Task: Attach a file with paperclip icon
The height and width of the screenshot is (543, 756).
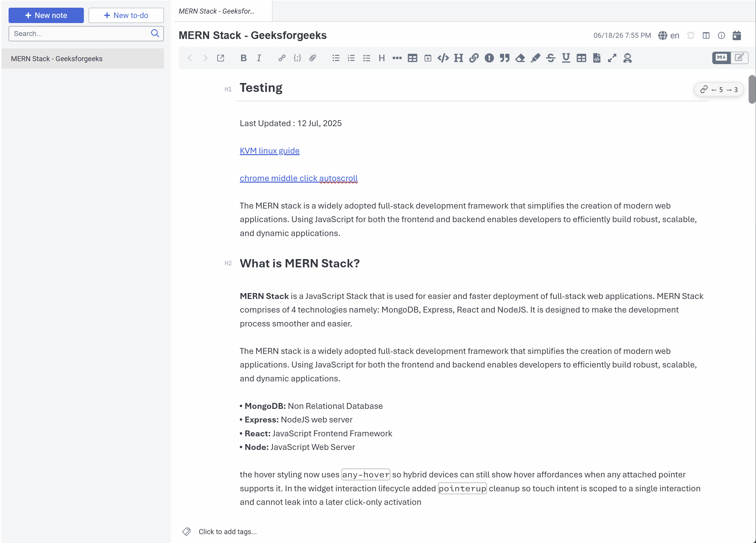Action: coord(313,58)
